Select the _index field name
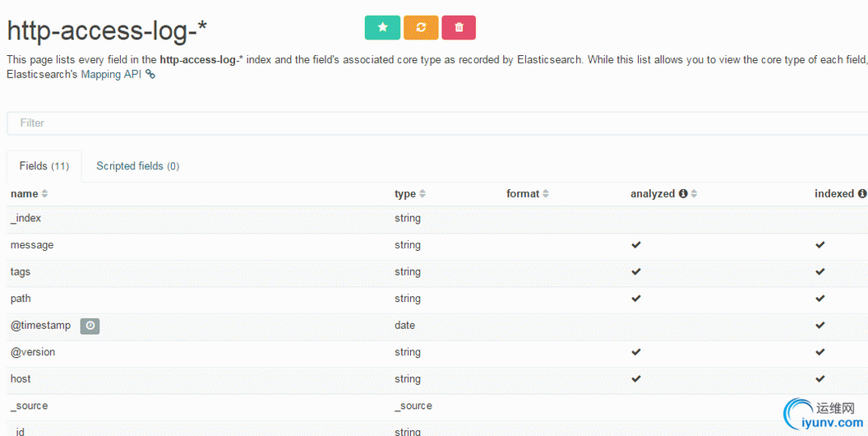 25,218
